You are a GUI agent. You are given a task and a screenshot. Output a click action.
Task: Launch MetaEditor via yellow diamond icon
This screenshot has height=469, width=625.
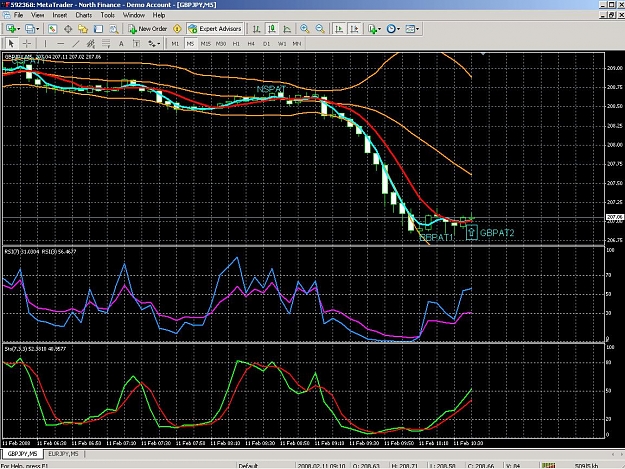pyautogui.click(x=177, y=29)
